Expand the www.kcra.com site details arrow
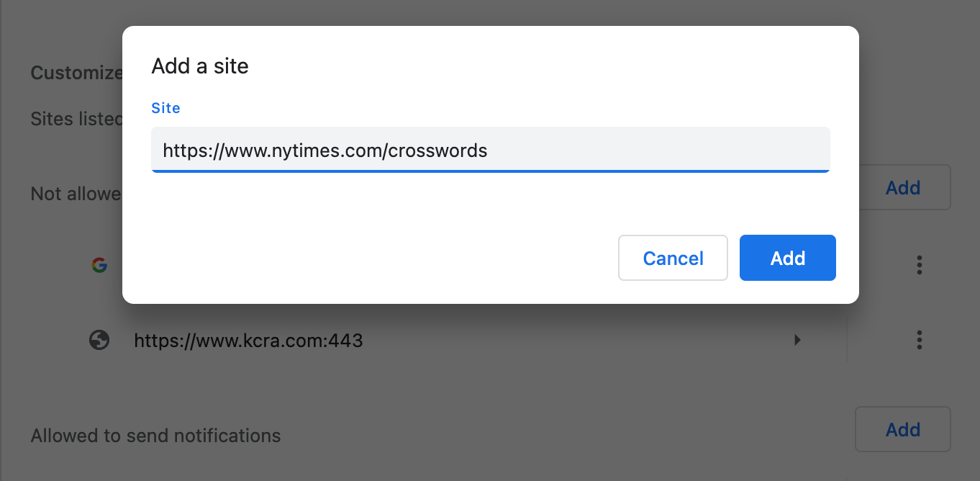The image size is (980, 481). (797, 340)
